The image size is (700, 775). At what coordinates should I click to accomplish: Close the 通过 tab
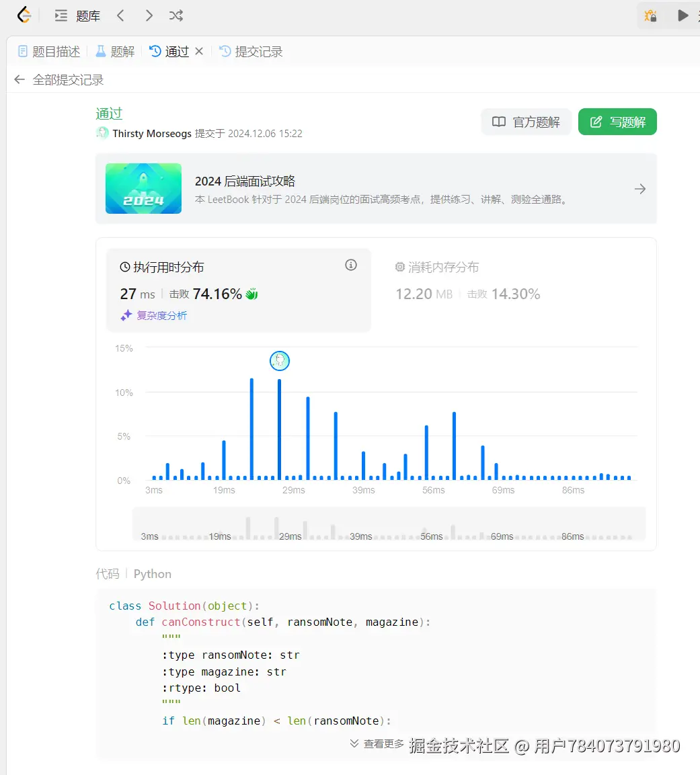[x=199, y=51]
